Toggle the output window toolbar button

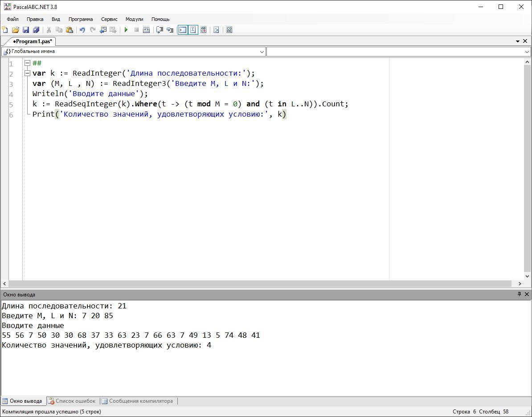pyautogui.click(x=182, y=30)
